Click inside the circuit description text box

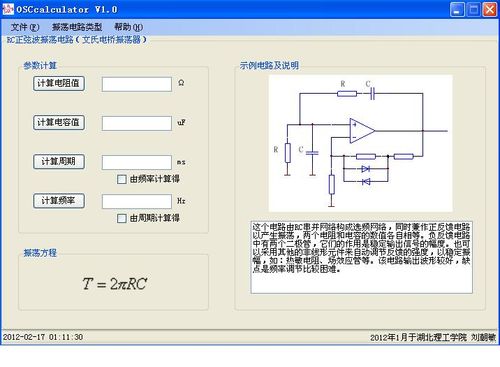click(x=361, y=257)
